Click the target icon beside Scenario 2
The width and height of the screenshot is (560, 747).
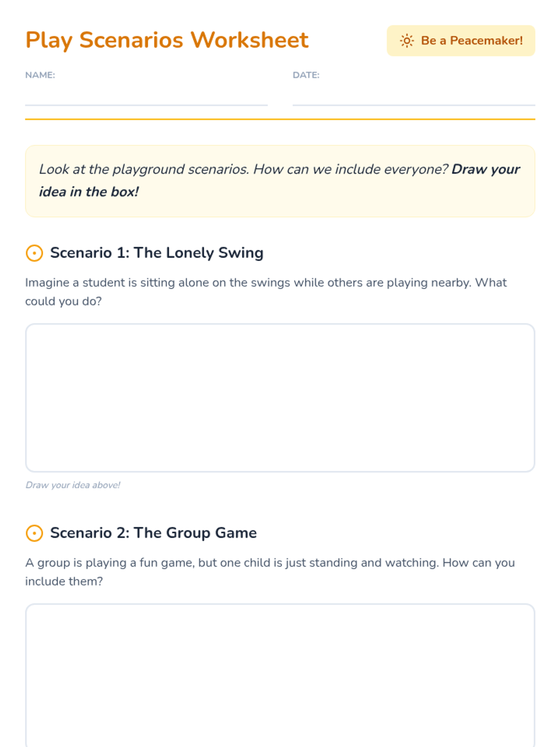34,533
